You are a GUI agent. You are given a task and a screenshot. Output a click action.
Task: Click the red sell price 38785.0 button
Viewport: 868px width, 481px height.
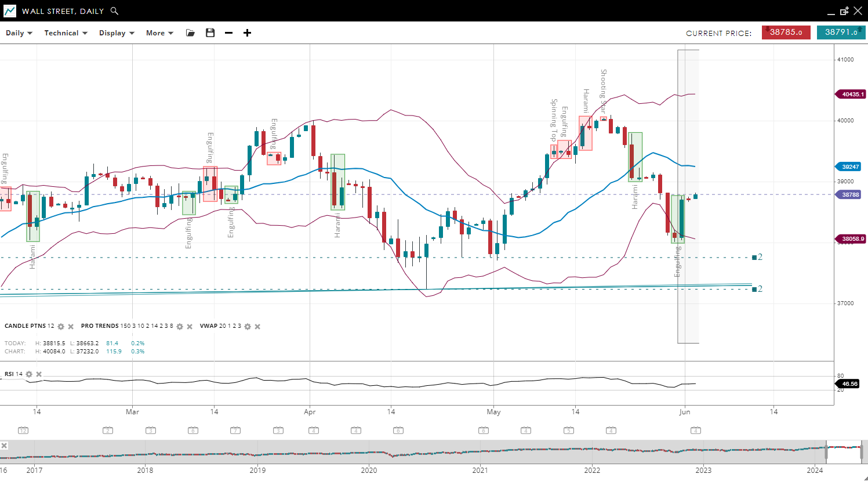pos(786,32)
